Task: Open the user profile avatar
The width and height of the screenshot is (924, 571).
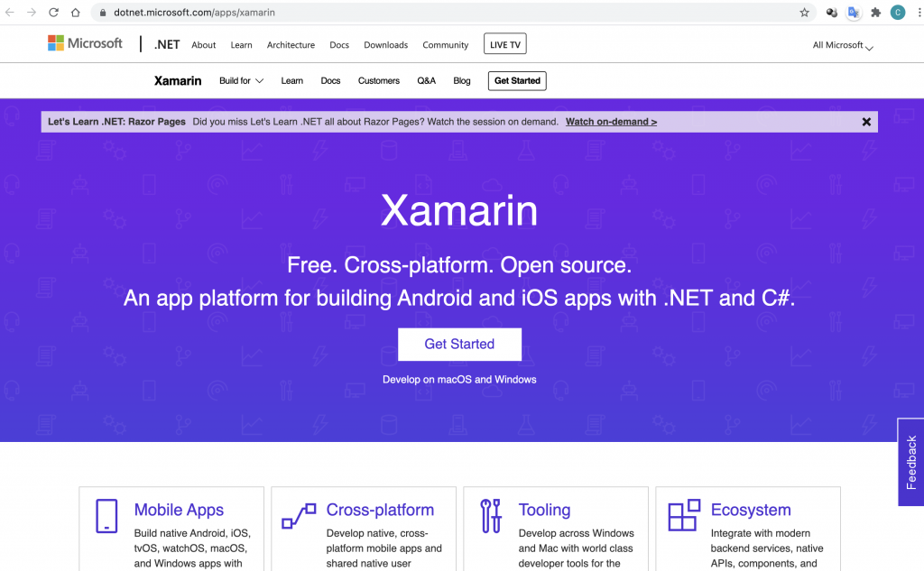Action: [898, 13]
